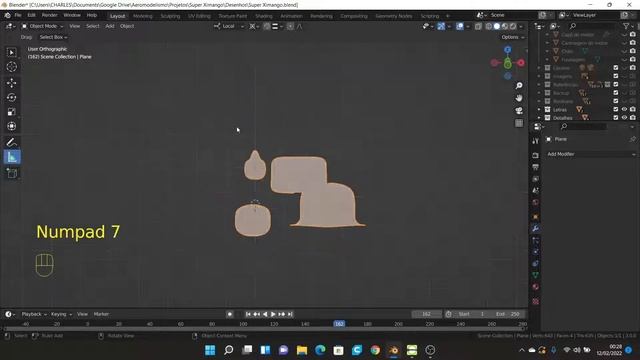Open the Render properties tab
Image resolution: width=640 pixels, height=360 pixels.
point(535,156)
